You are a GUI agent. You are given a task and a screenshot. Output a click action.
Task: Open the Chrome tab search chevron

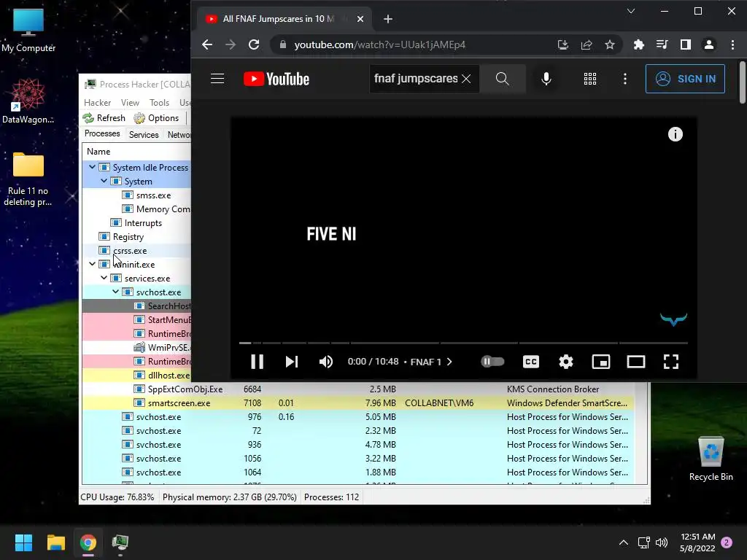click(631, 11)
